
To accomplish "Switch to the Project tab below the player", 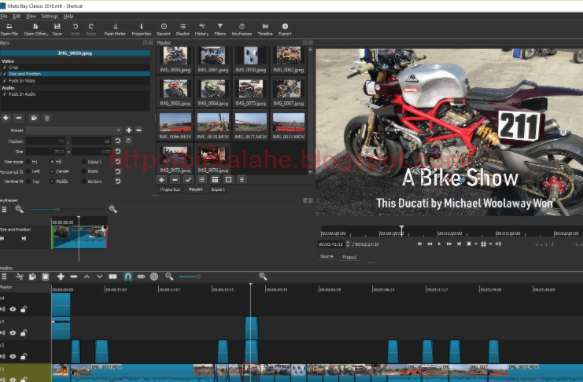I will [349, 257].
